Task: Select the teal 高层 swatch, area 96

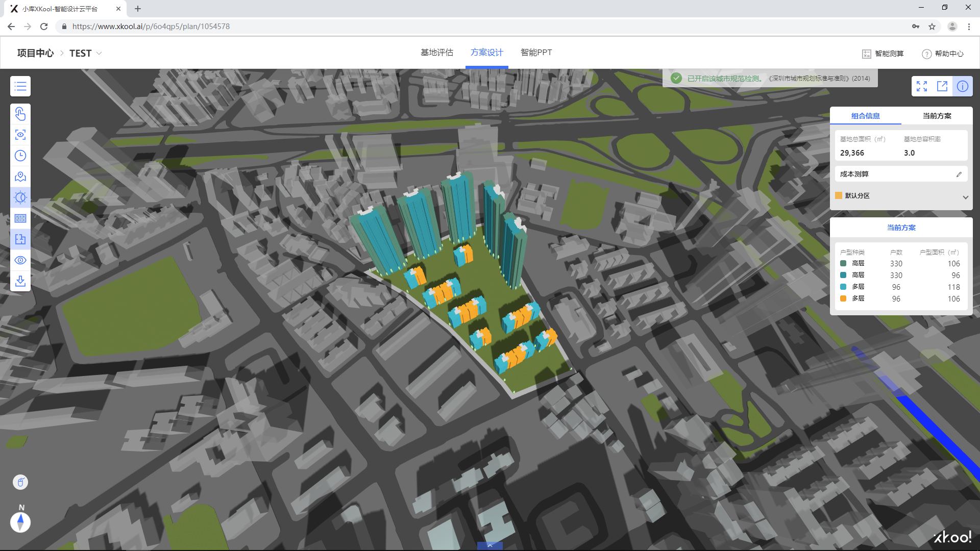Action: (843, 275)
